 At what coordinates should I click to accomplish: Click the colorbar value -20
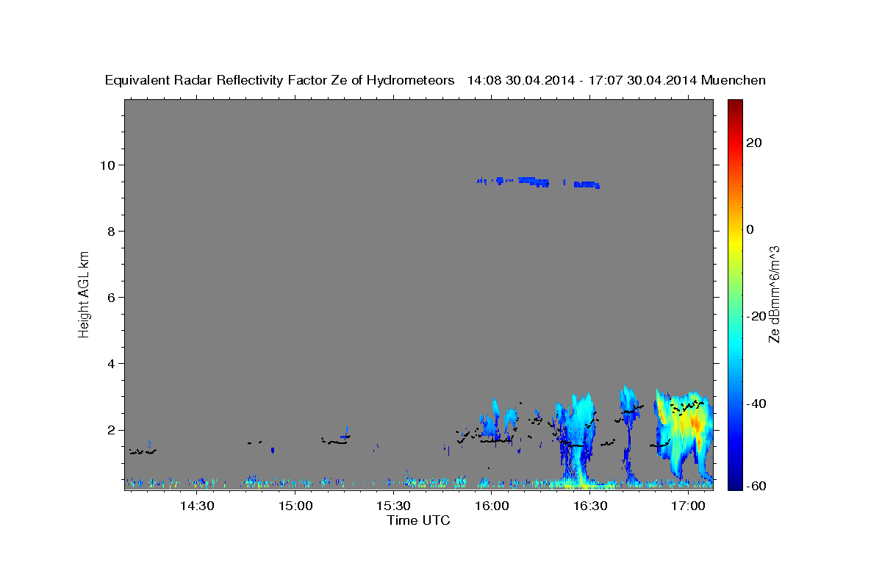(x=756, y=316)
